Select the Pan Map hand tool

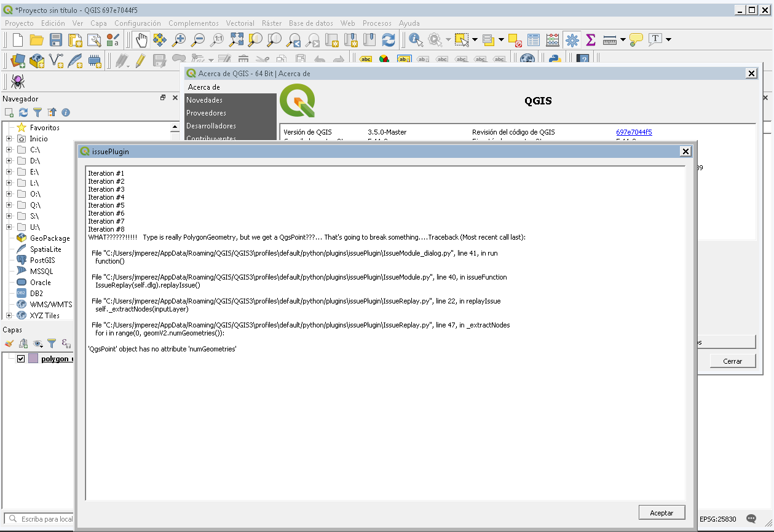141,40
